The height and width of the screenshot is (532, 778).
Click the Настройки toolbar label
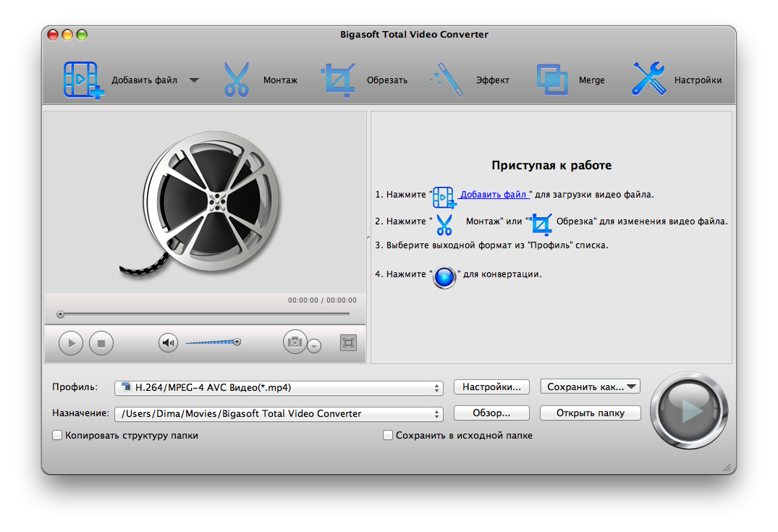point(698,80)
